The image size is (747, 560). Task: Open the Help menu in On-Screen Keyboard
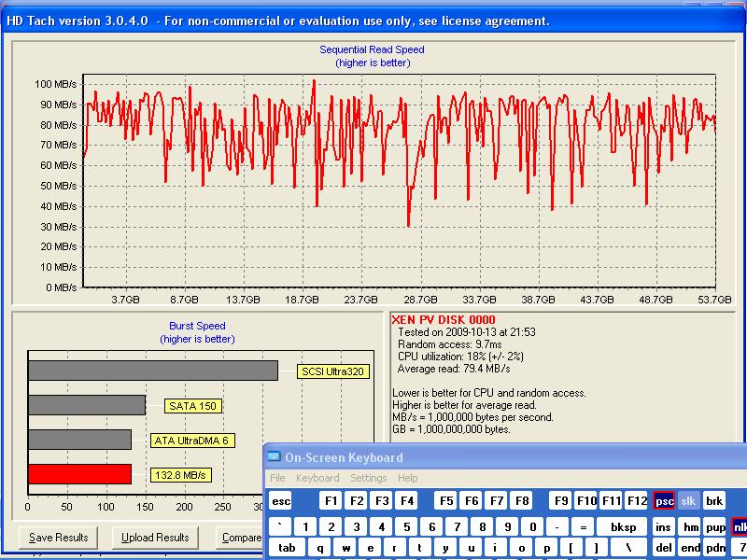click(407, 478)
